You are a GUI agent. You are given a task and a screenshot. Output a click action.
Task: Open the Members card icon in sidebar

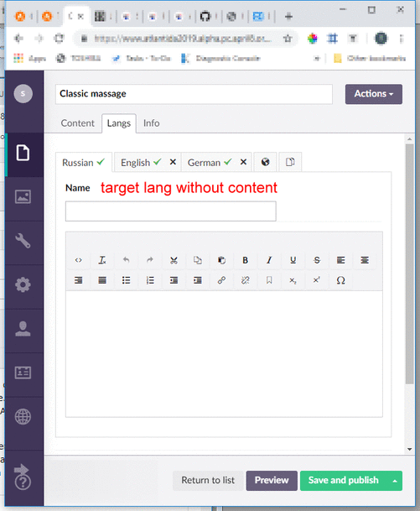click(23, 373)
